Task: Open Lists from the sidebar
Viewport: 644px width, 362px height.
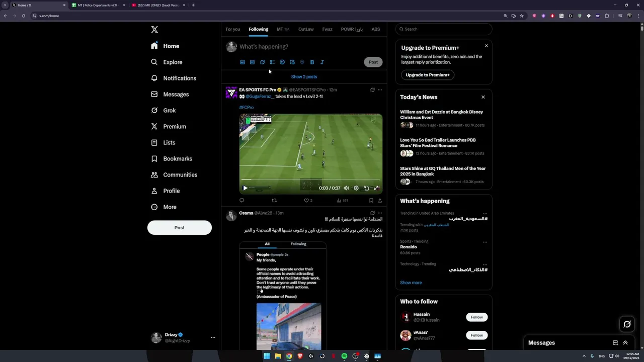Action: tap(163, 142)
